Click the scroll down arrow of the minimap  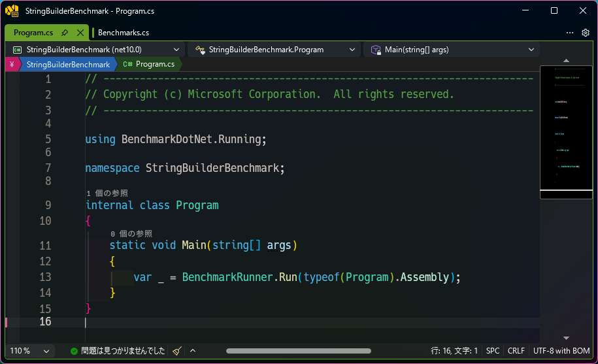click(x=567, y=338)
